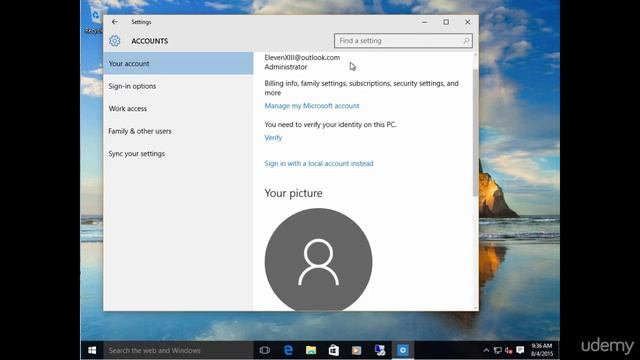This screenshot has width=640, height=360.
Task: Click the volume icon in system tray
Action: (x=509, y=350)
